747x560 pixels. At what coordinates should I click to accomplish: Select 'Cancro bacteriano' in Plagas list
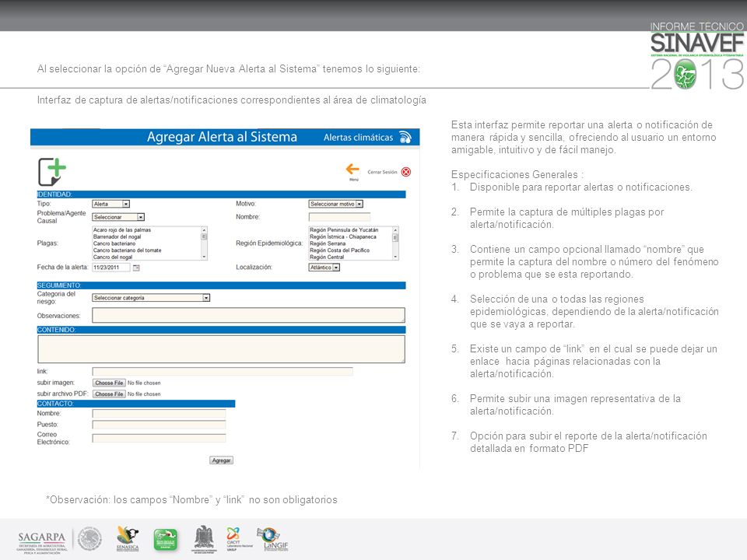tap(114, 243)
